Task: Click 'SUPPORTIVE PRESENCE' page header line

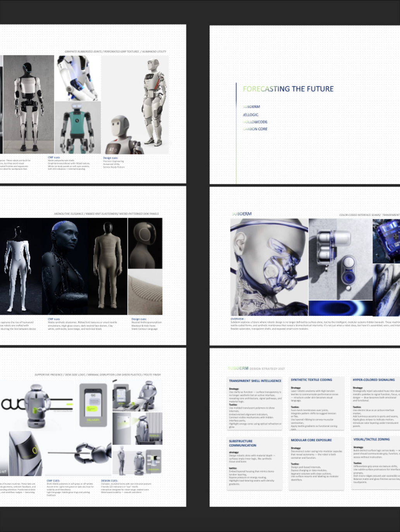Action: coord(98,375)
